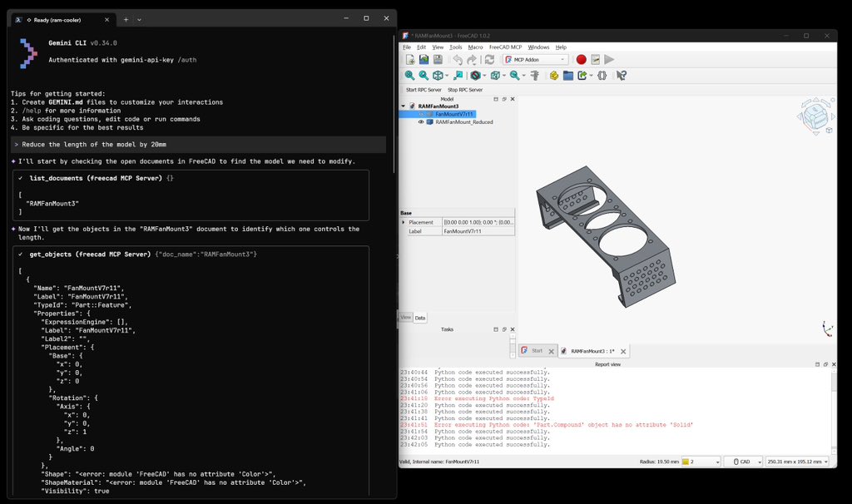Click the Draw style icon

tap(475, 76)
